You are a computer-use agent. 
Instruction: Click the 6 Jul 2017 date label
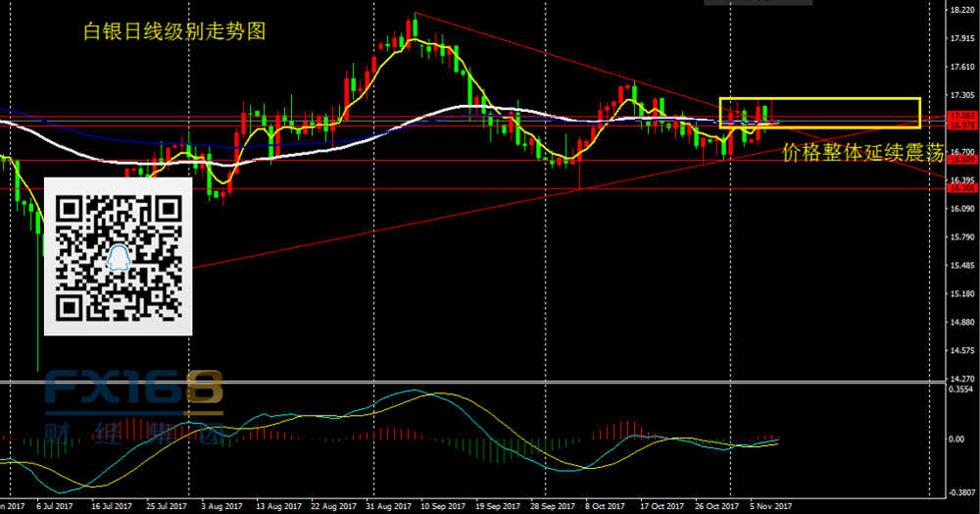pyautogui.click(x=53, y=506)
